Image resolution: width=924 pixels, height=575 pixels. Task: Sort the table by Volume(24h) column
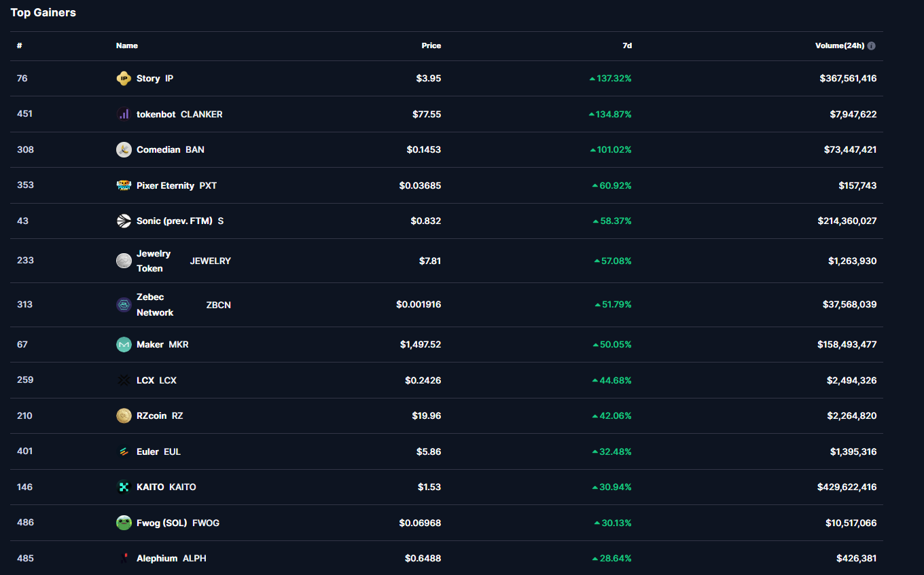tap(840, 46)
